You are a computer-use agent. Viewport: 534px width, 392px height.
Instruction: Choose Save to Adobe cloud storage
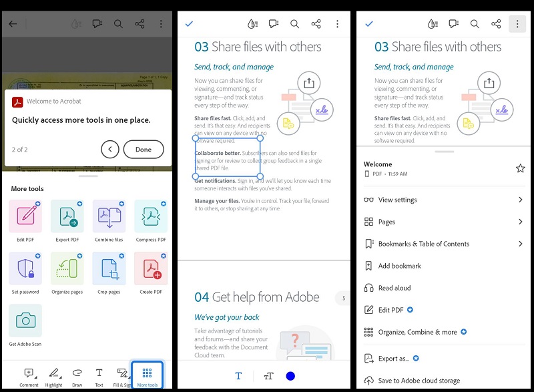click(444, 381)
